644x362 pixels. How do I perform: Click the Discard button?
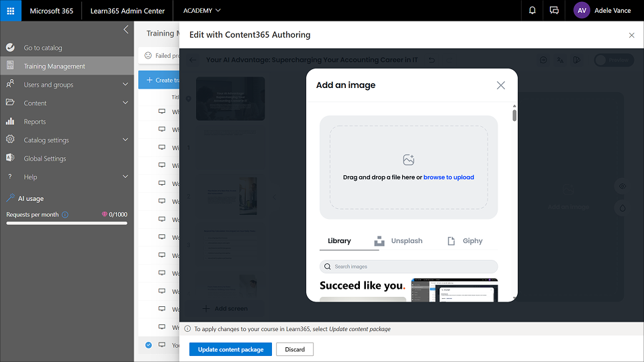tap(295, 349)
